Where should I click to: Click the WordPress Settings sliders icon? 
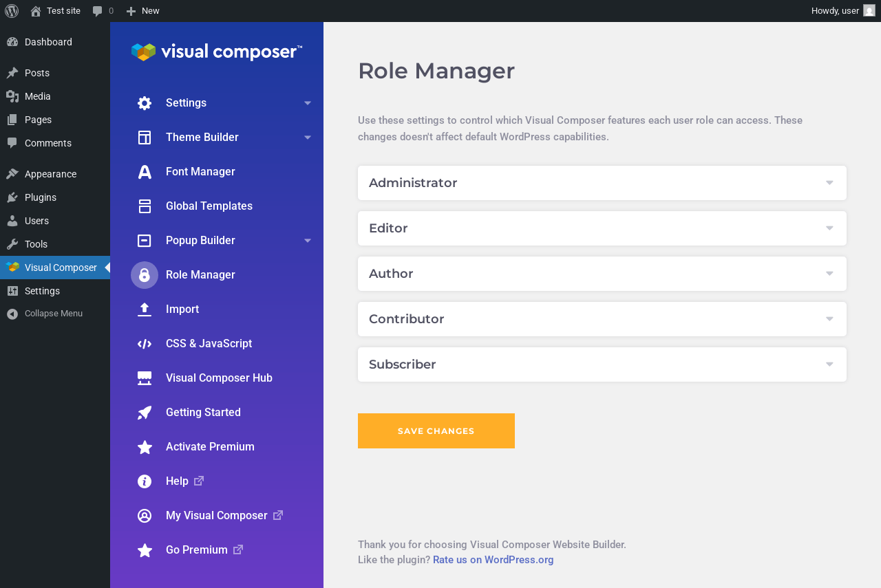coord(12,291)
